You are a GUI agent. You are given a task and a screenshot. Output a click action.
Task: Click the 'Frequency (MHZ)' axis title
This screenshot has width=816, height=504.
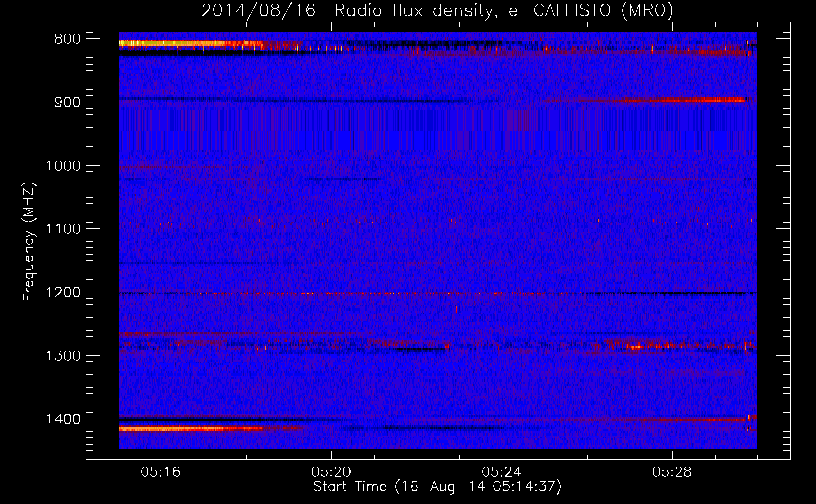tap(30, 242)
